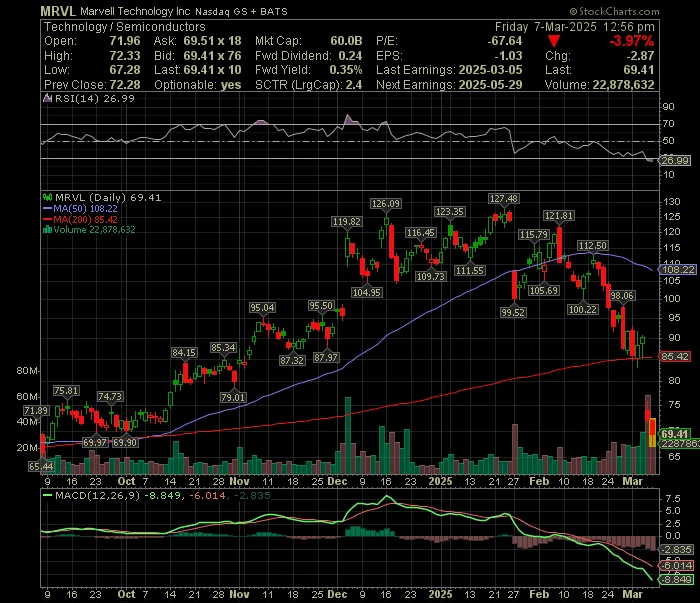The height and width of the screenshot is (603, 700).
Task: Click the red MA(200) legend line marker
Action: (x=47, y=219)
